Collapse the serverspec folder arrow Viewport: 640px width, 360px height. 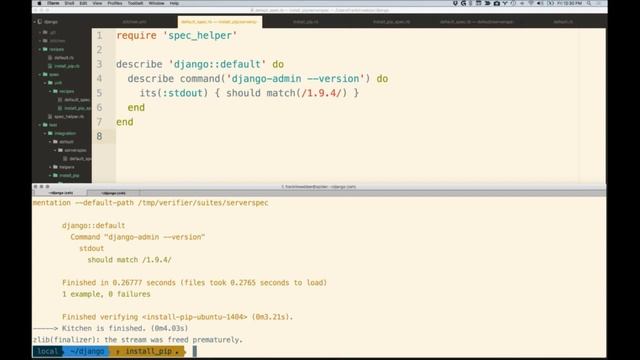point(55,150)
